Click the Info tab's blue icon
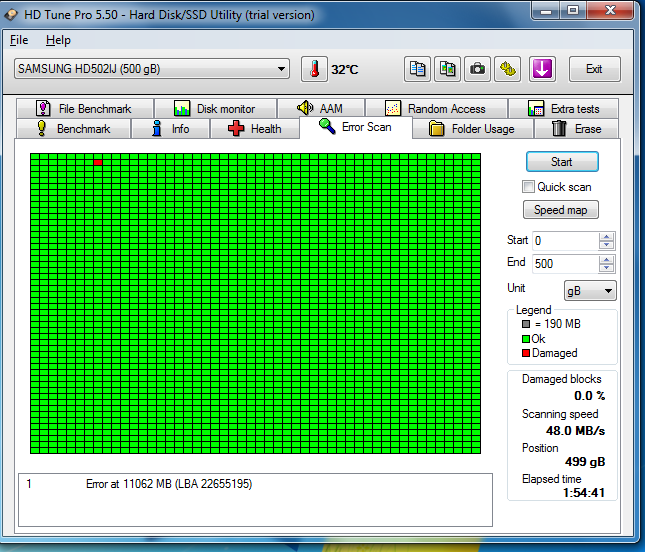The image size is (645, 552). [x=156, y=128]
